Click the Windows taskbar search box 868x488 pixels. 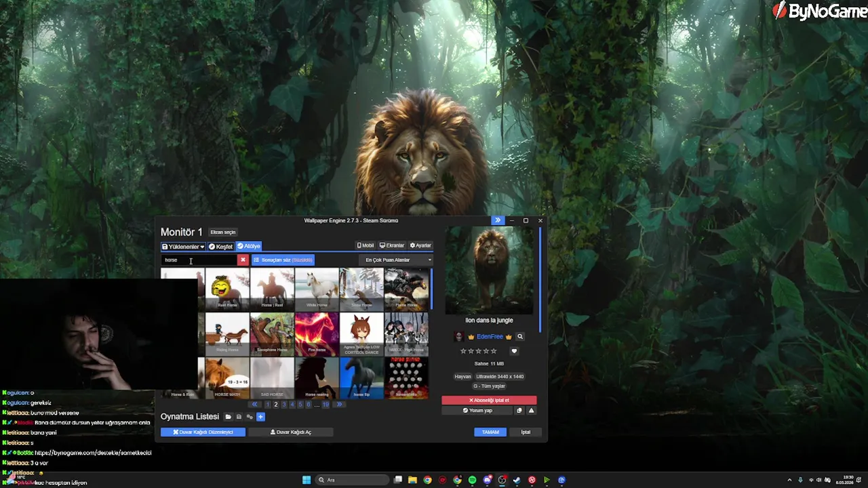[x=351, y=480]
